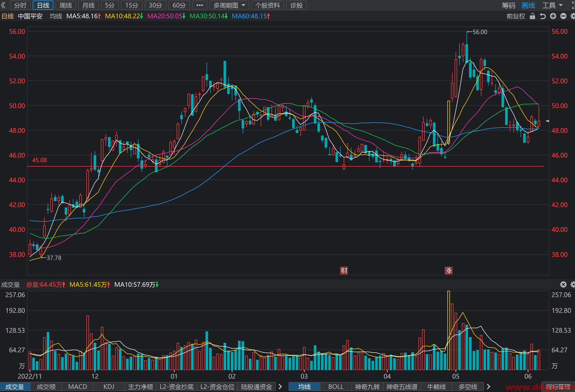The image size is (575, 392).
Task: Click the volume MA5:61.45万 legend
Action: click(90, 284)
